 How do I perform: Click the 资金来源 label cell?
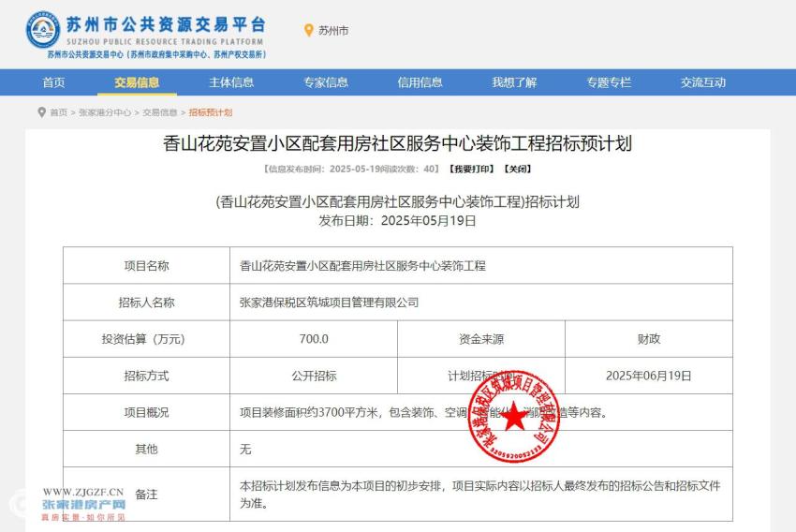(x=481, y=339)
